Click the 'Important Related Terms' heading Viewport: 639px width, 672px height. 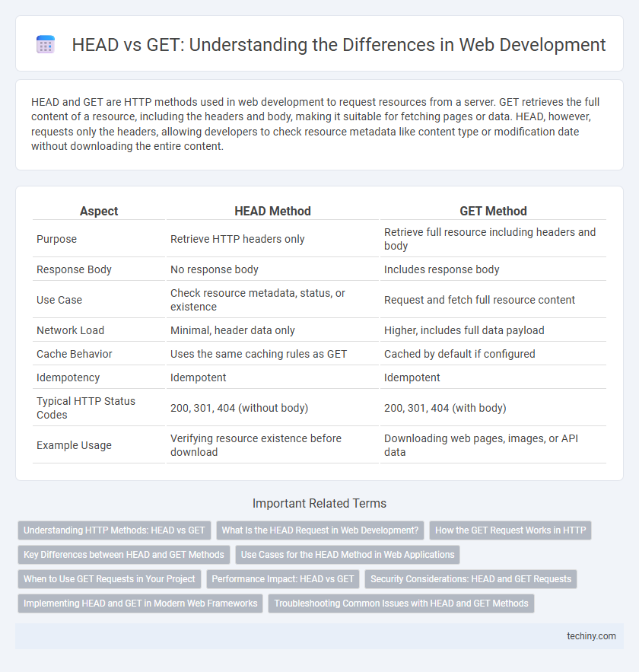[x=319, y=503]
